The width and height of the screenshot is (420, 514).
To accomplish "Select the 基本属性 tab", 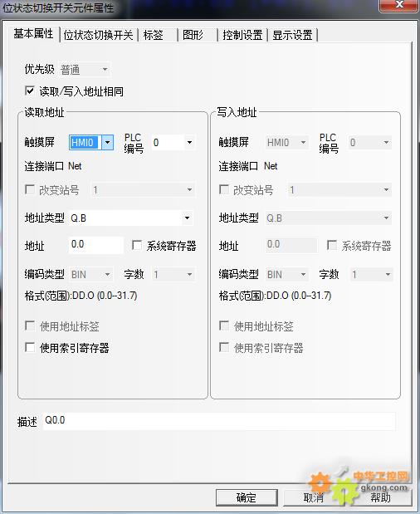I will (34, 33).
